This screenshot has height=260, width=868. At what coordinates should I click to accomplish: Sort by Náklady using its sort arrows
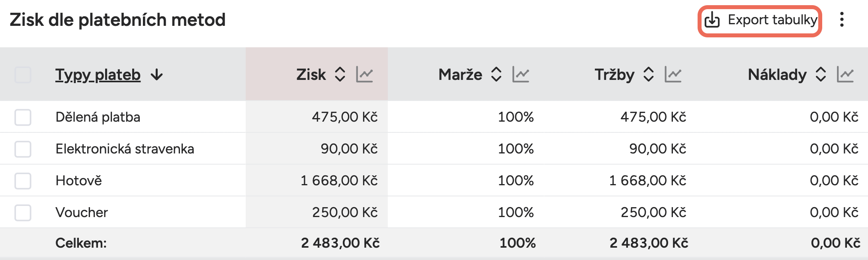pos(821,74)
